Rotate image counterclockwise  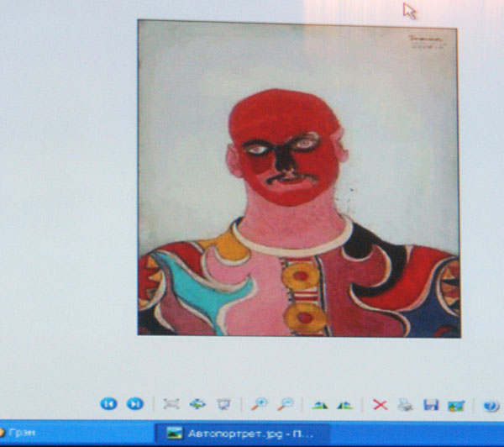(x=345, y=405)
